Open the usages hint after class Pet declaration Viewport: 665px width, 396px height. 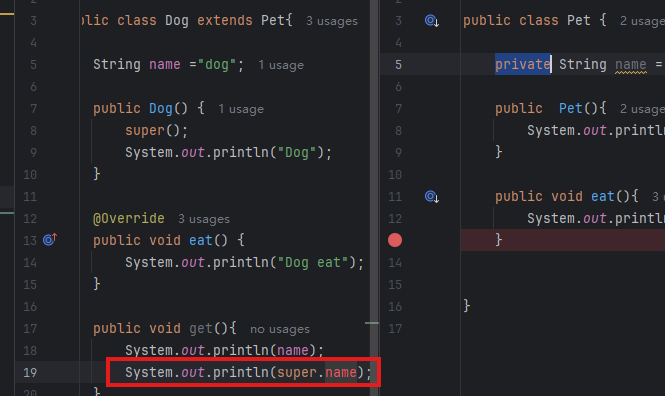pos(642,21)
